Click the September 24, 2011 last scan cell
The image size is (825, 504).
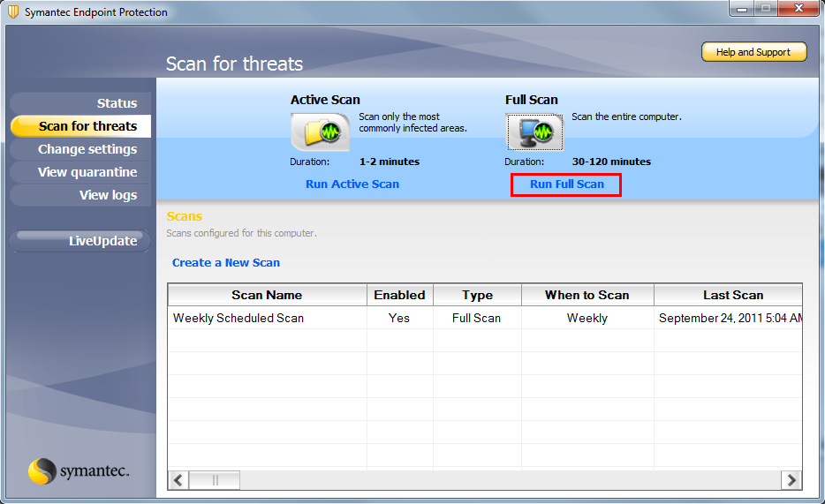click(728, 318)
